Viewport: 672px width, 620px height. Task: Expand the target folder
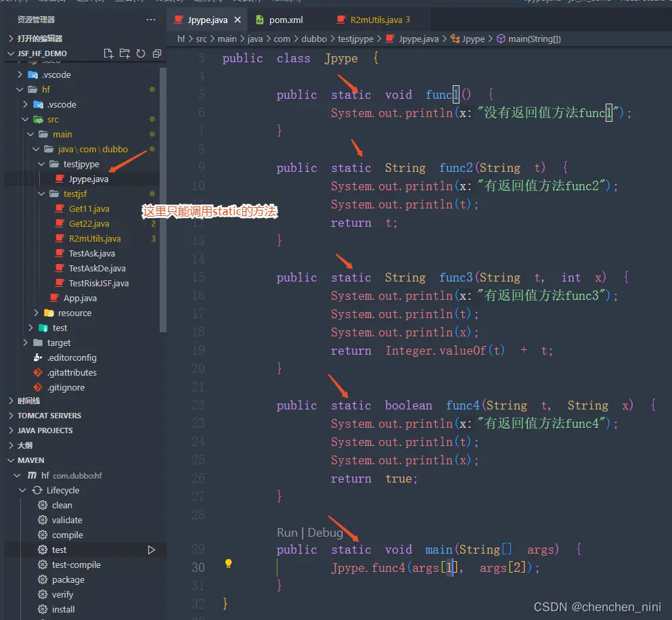pos(25,342)
